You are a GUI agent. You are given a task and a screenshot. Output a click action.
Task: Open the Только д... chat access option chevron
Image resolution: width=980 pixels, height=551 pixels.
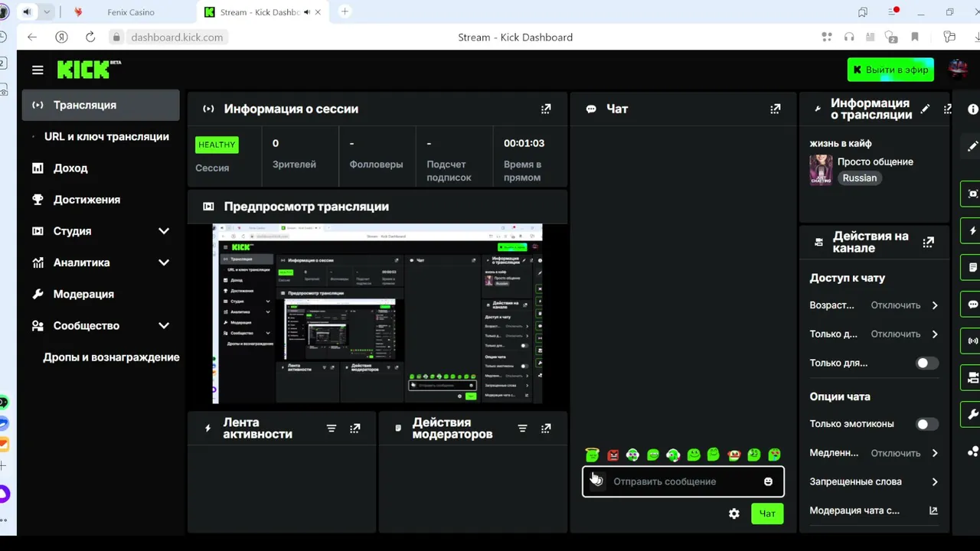[935, 334]
